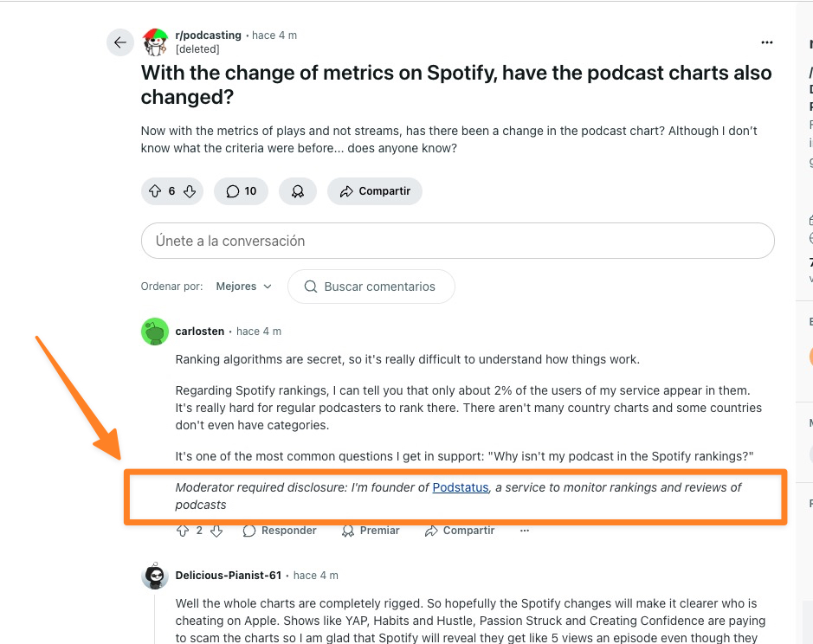
Task: Open the r/podcasting subreddit avatar
Action: coord(155,41)
